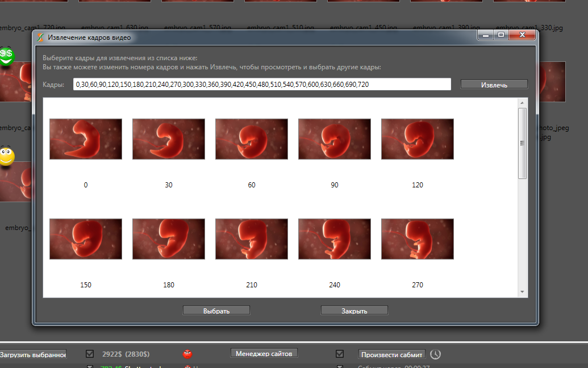588x368 pixels.
Task: Select frame thumbnail 60
Action: 252,139
